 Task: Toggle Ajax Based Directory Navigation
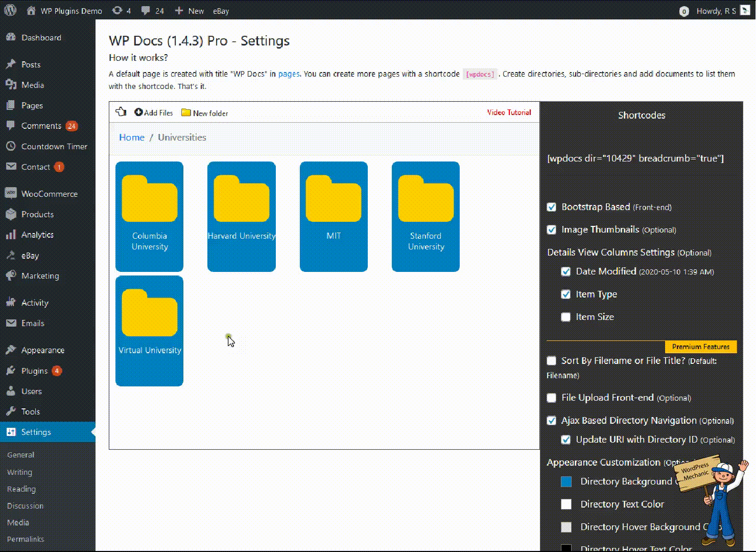point(552,421)
